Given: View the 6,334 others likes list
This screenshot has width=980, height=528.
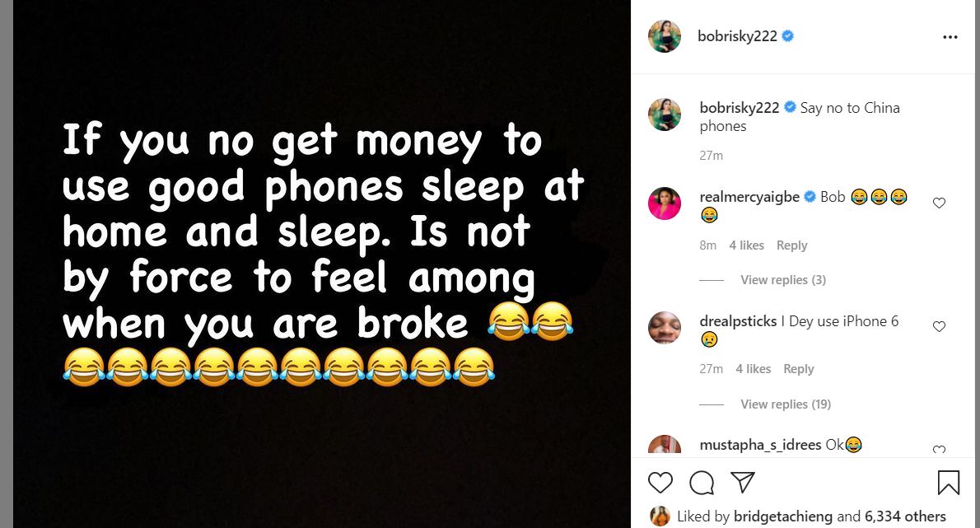Looking at the screenshot, I should tap(905, 516).
